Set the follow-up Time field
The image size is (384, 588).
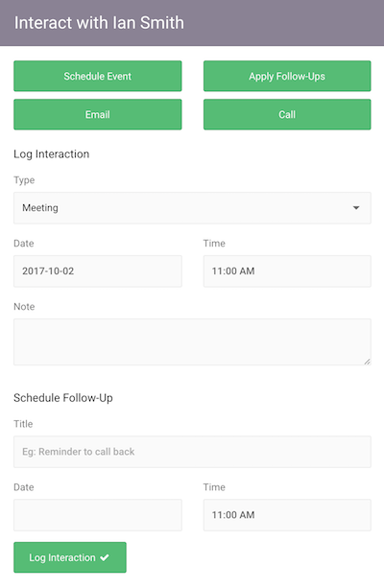287,515
